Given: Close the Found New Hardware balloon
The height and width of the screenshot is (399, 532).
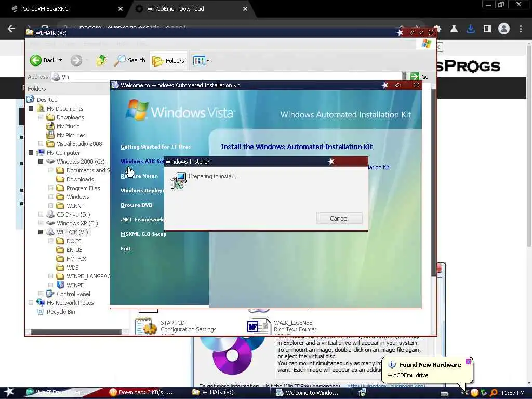Looking at the screenshot, I should click(x=468, y=362).
